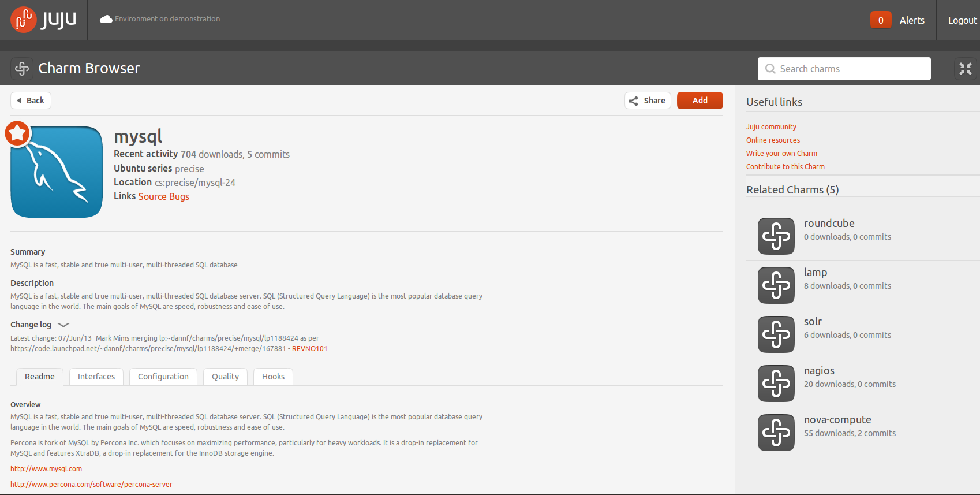The image size is (980, 495).
Task: Switch to the Interfaces tab
Action: [x=96, y=377]
